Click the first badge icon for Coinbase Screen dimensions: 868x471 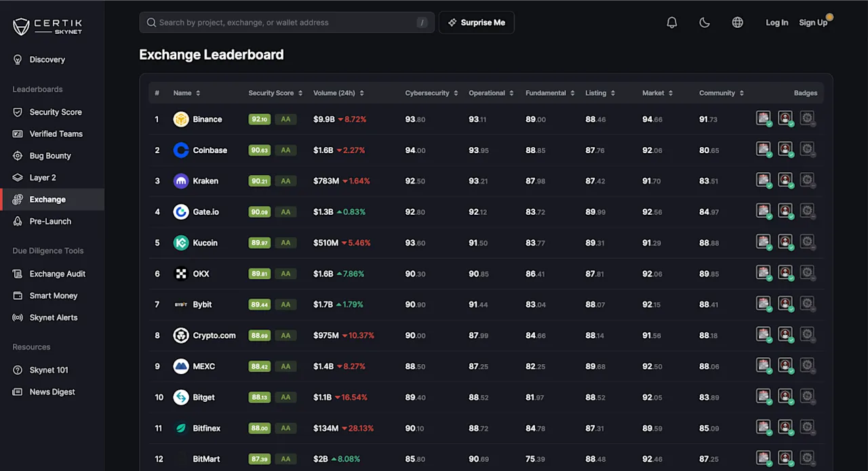[x=764, y=149]
